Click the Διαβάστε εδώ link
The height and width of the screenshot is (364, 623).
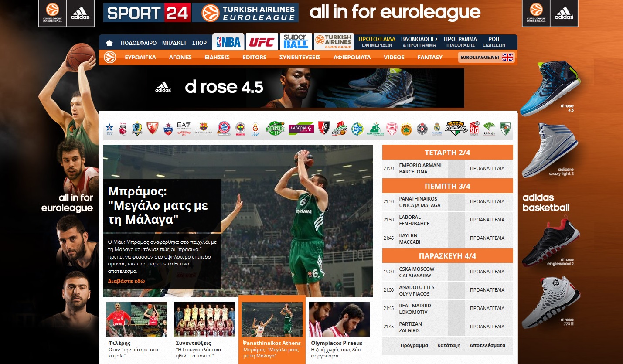pyautogui.click(x=126, y=281)
